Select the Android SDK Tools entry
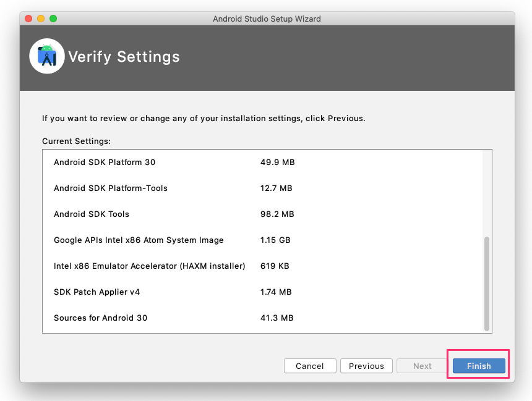The image size is (532, 401). pyautogui.click(x=262, y=214)
